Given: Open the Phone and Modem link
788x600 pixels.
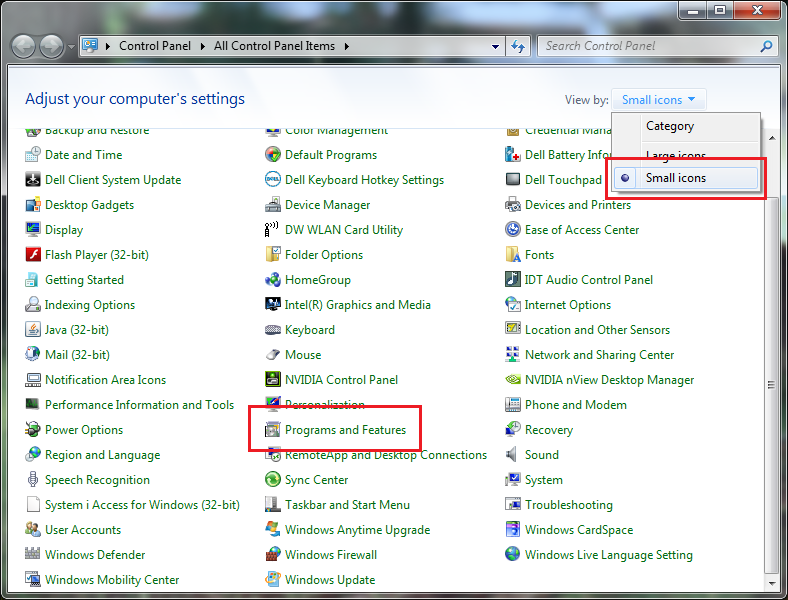Looking at the screenshot, I should pyautogui.click(x=576, y=405).
